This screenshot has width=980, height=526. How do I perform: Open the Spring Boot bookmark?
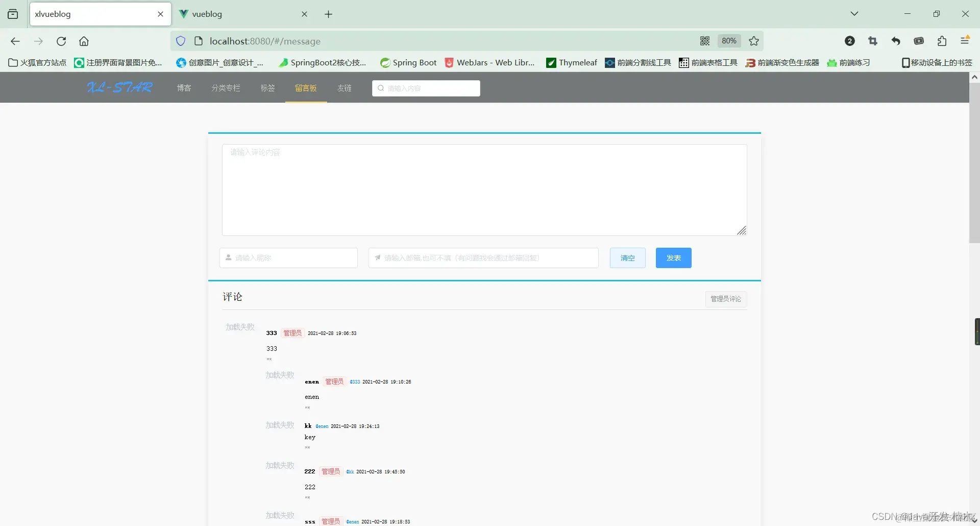pyautogui.click(x=409, y=63)
